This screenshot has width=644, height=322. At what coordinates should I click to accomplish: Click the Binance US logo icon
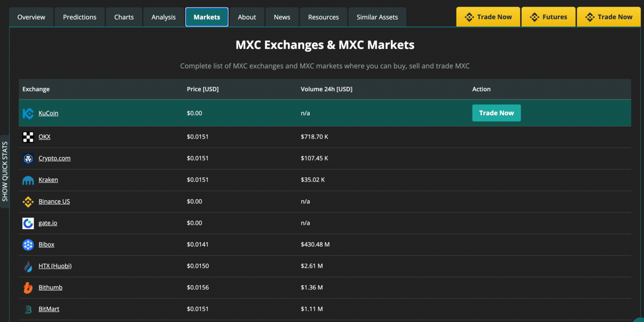coord(28,202)
